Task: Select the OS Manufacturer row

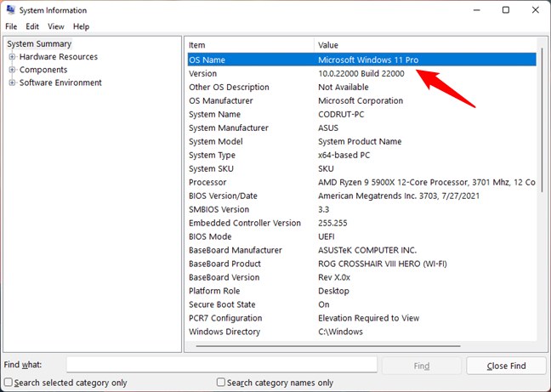Action: tap(361, 101)
